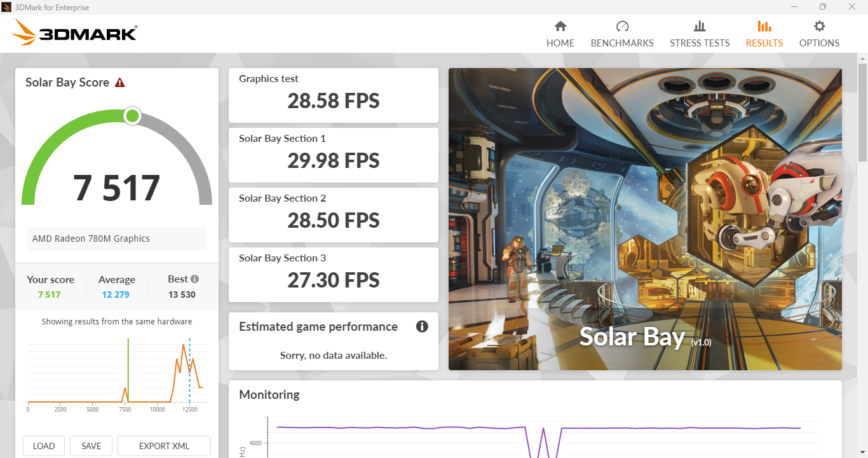Click the Graphics test 28.58 FPS card
This screenshot has width=868, height=458.
coord(333,95)
